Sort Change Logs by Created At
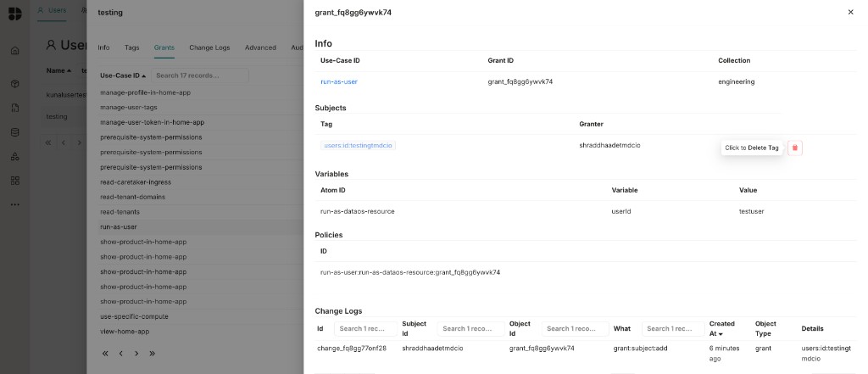The height and width of the screenshot is (374, 868). pos(722,328)
